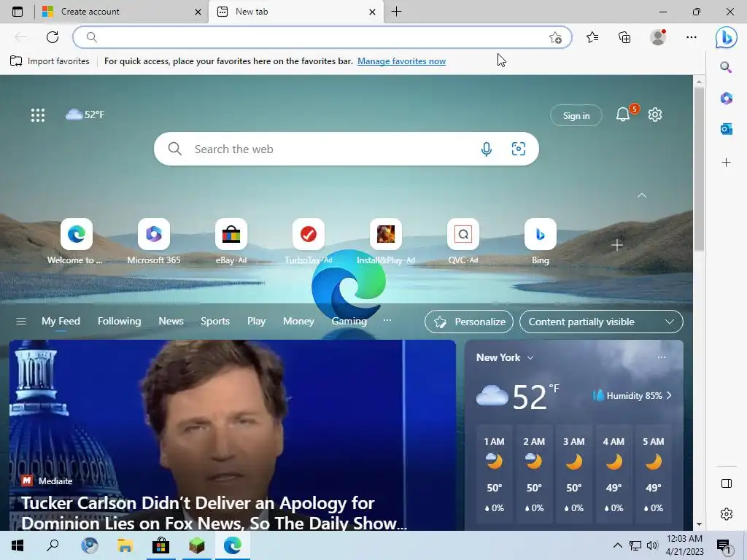The image size is (747, 560).
Task: Open the 52°F weather indicator
Action: [x=85, y=114]
